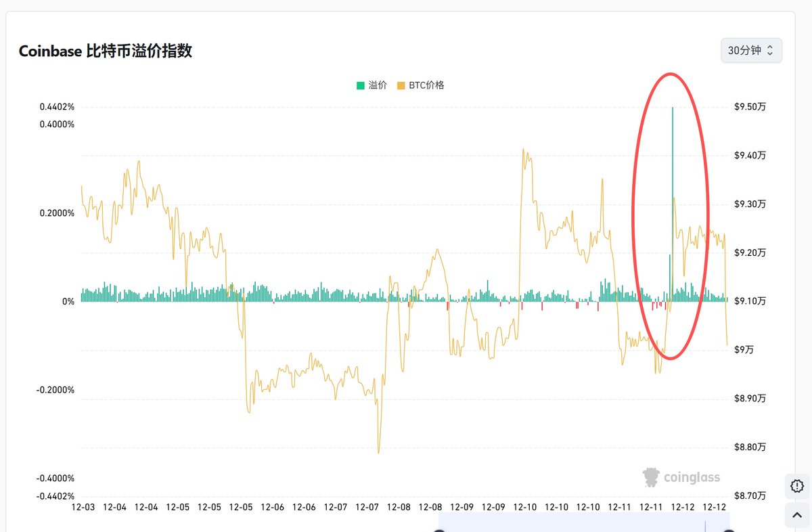This screenshot has width=812, height=532.
Task: Click the $9.50万 price axis label
Action: 750,107
